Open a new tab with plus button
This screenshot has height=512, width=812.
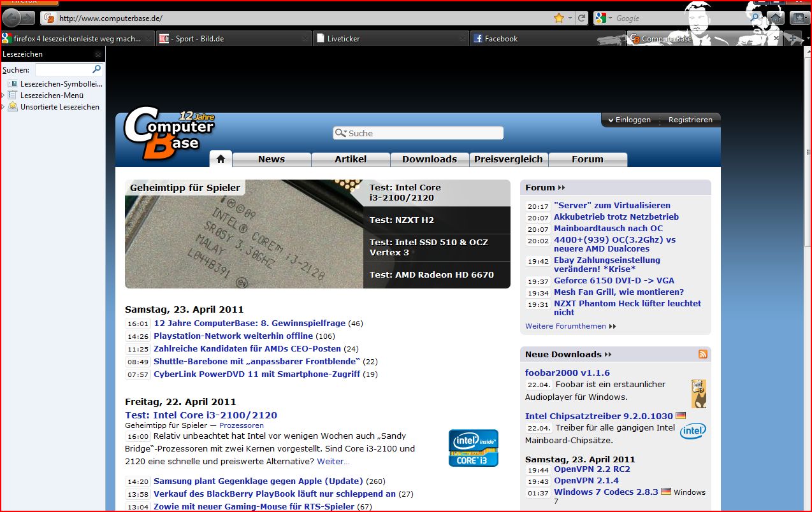pyautogui.click(x=793, y=39)
